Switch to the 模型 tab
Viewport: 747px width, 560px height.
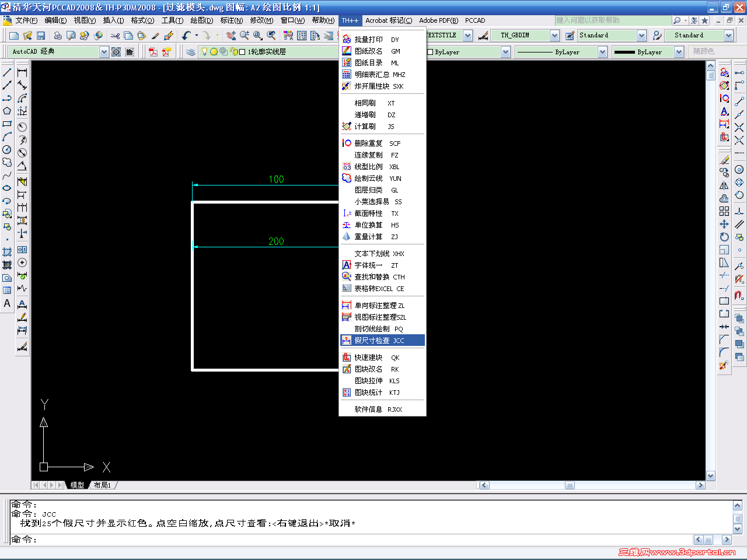[77, 485]
